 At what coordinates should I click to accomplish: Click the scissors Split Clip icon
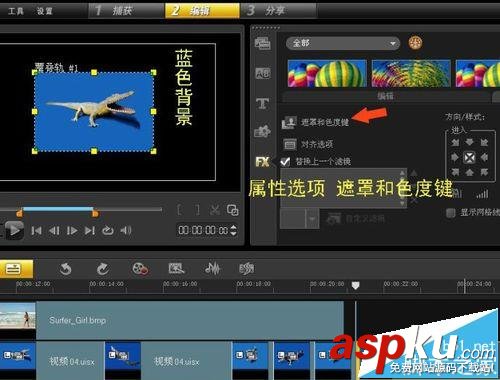(215, 210)
